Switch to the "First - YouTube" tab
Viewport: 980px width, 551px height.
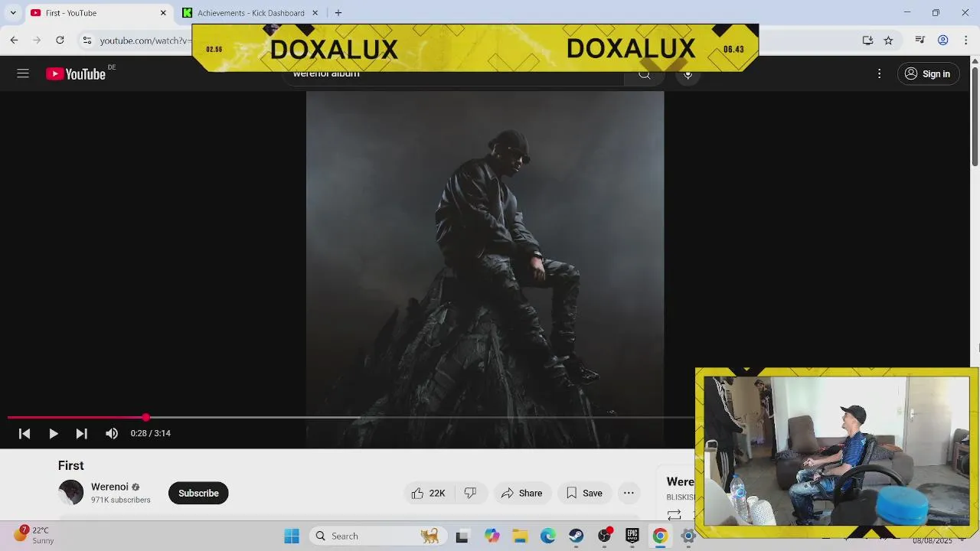click(97, 13)
